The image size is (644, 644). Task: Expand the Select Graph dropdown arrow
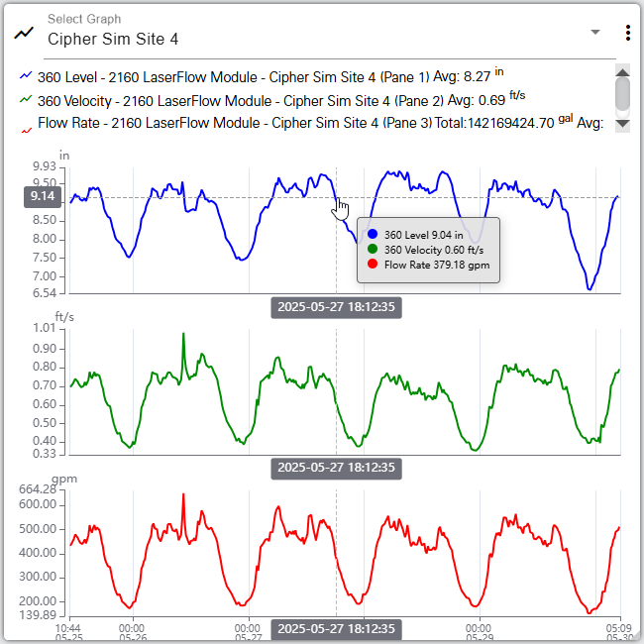[595, 32]
